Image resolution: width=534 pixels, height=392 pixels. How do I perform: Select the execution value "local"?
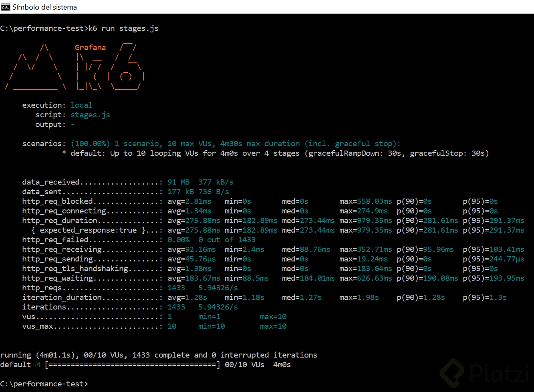81,105
